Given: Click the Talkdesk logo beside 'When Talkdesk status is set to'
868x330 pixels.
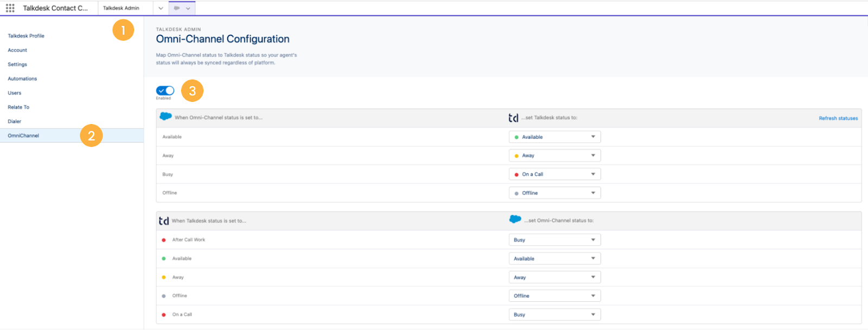Looking at the screenshot, I should coord(164,221).
